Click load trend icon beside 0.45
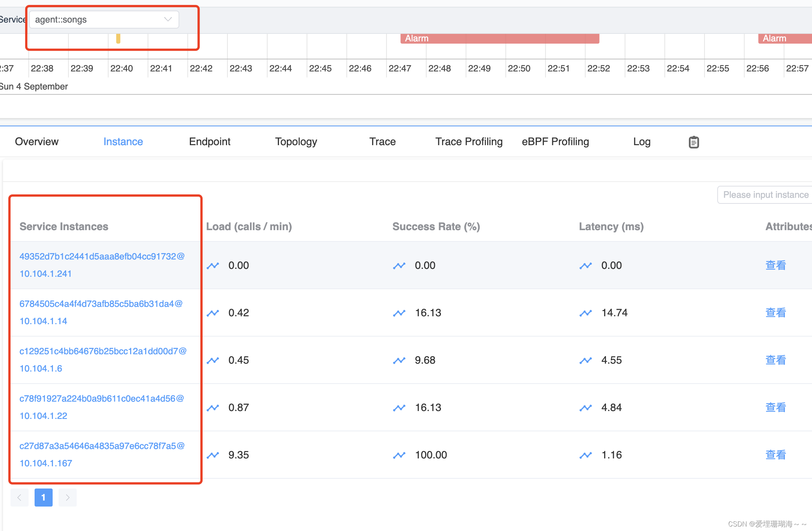Screen dimensions: 812x531 213,360
